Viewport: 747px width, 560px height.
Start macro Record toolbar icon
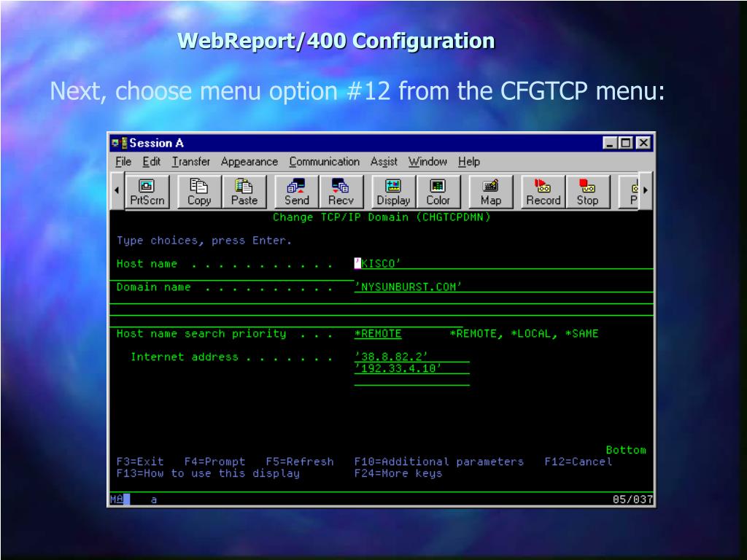coord(543,192)
